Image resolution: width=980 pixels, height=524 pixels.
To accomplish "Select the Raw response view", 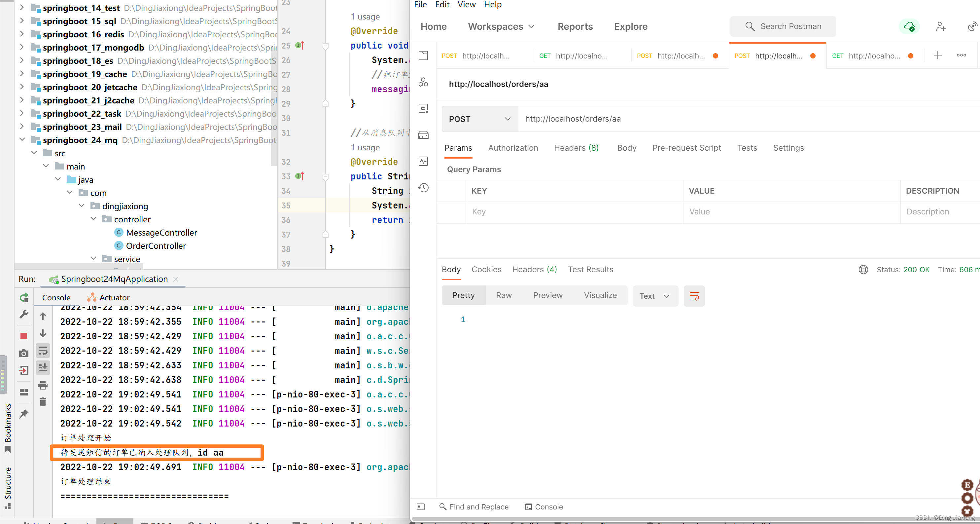I will tap(504, 295).
